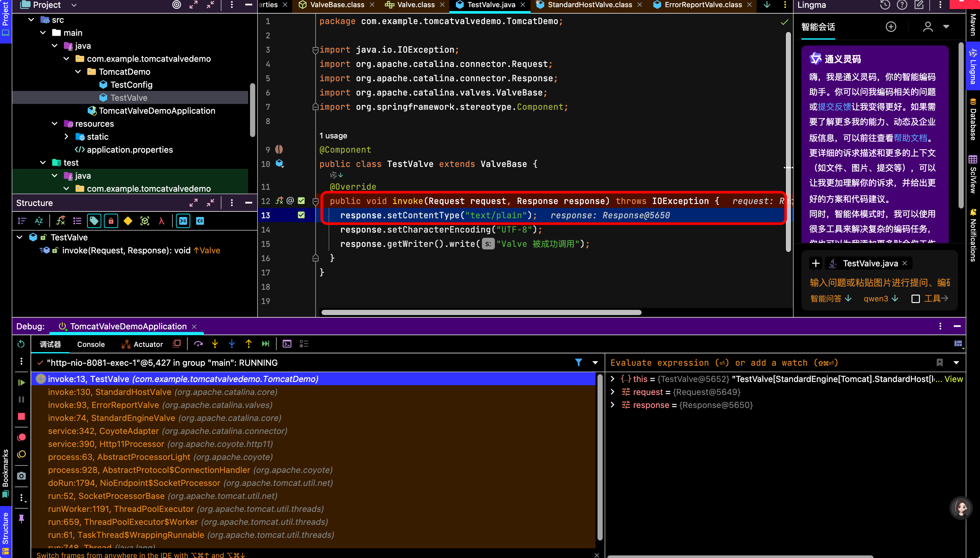The width and height of the screenshot is (980, 558).
Task: Switch to the StandardHostValve.class tab
Action: [x=589, y=5]
